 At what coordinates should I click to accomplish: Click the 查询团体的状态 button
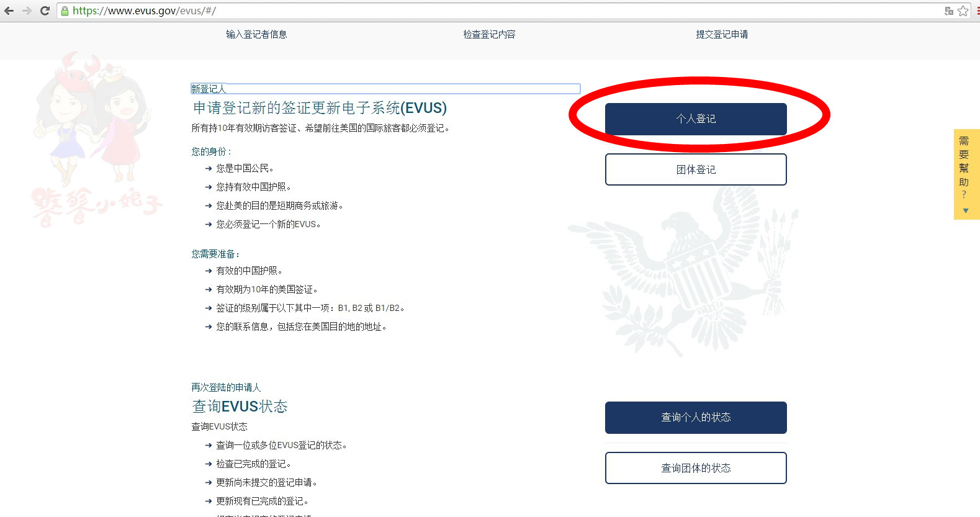tap(696, 468)
